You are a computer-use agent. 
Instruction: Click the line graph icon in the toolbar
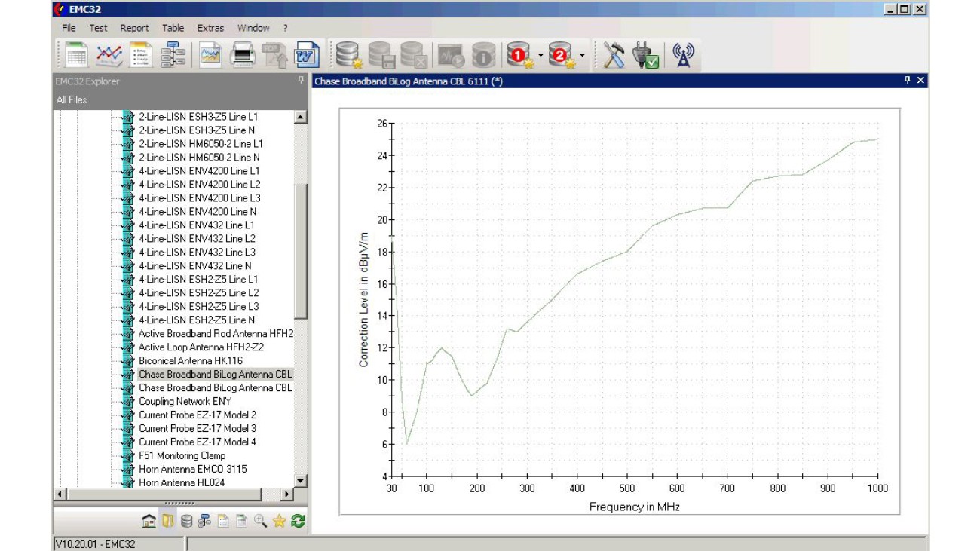click(x=109, y=55)
